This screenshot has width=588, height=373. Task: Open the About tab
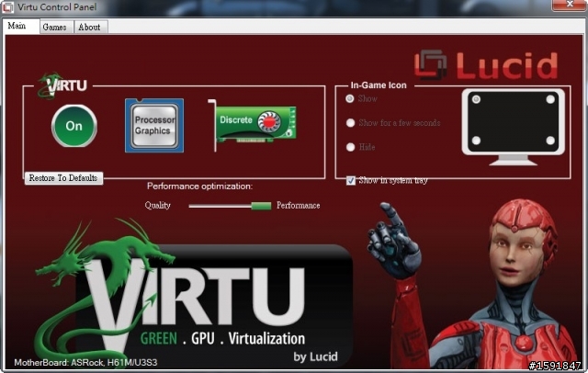(89, 27)
